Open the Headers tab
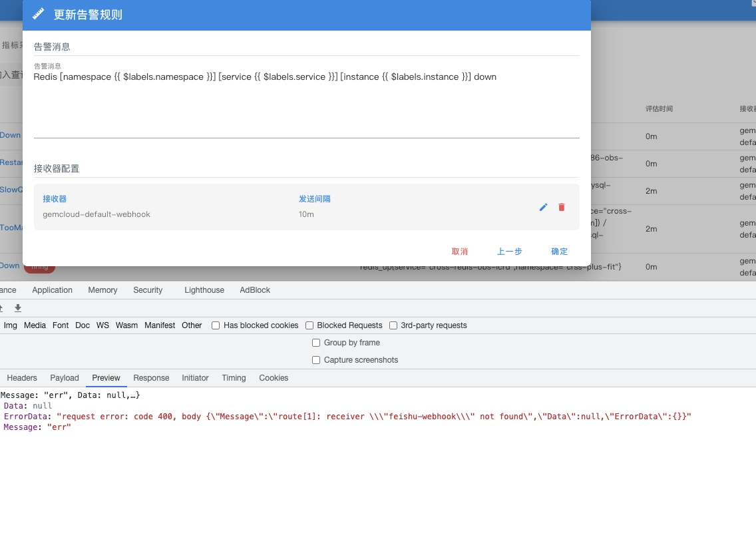 pos(22,377)
